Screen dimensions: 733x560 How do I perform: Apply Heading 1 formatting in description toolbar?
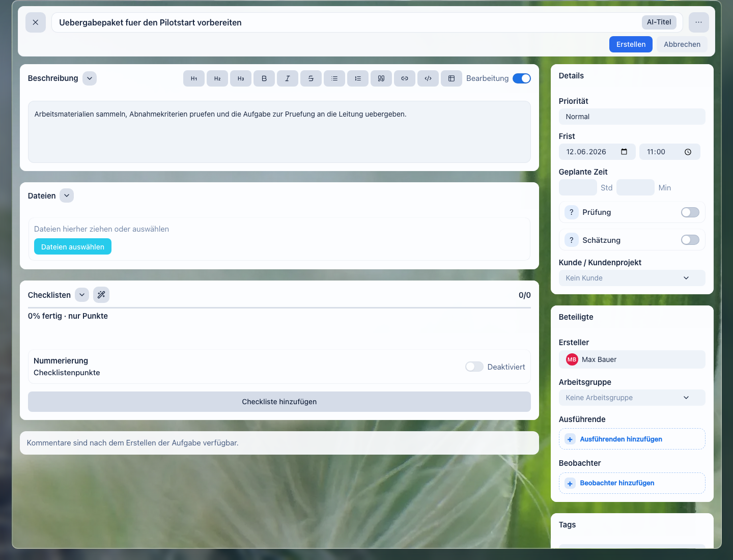pos(194,78)
